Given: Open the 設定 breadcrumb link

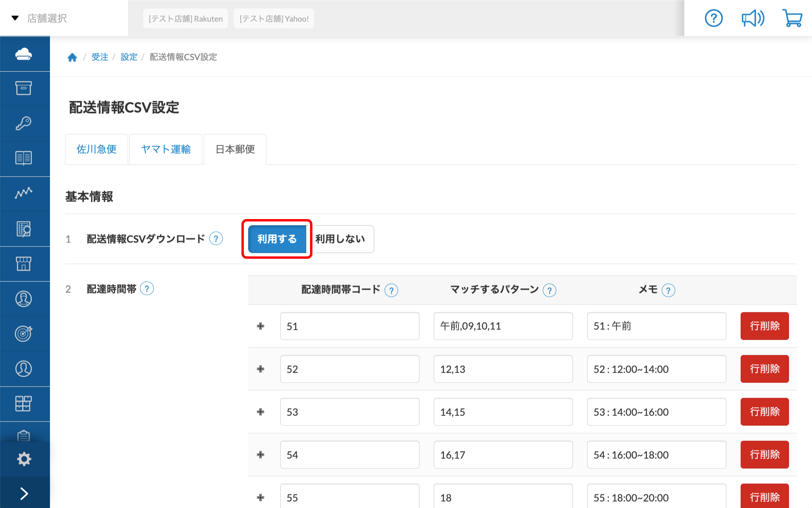Looking at the screenshot, I should pyautogui.click(x=129, y=57).
